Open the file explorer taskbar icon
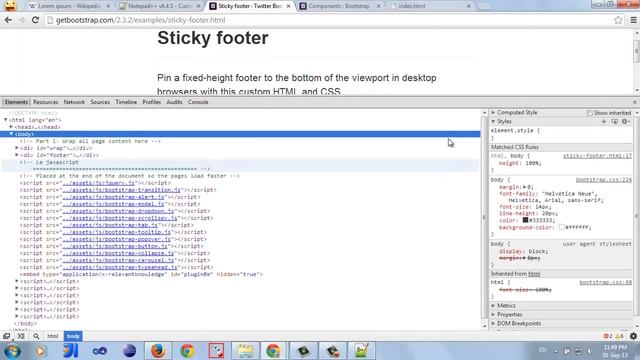Image resolution: width=640 pixels, height=360 pixels. [245, 351]
